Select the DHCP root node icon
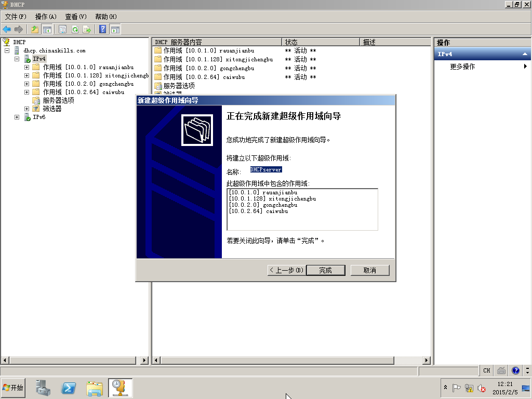The width and height of the screenshot is (532, 399). click(x=6, y=42)
